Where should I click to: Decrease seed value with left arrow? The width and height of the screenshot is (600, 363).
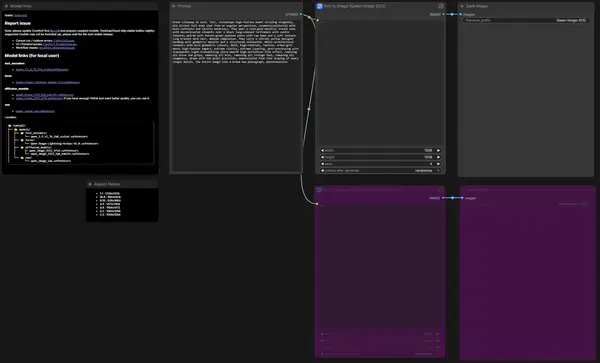coord(322,164)
